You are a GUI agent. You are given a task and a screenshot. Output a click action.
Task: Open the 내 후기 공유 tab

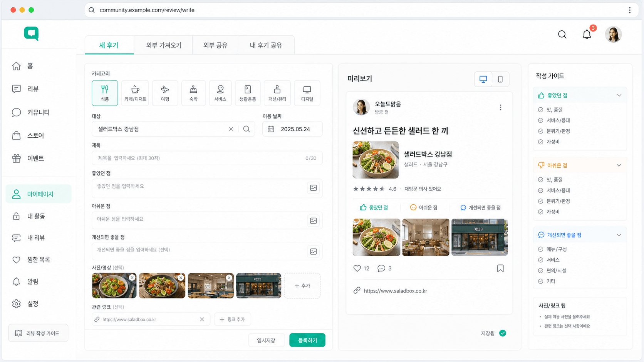pos(266,45)
